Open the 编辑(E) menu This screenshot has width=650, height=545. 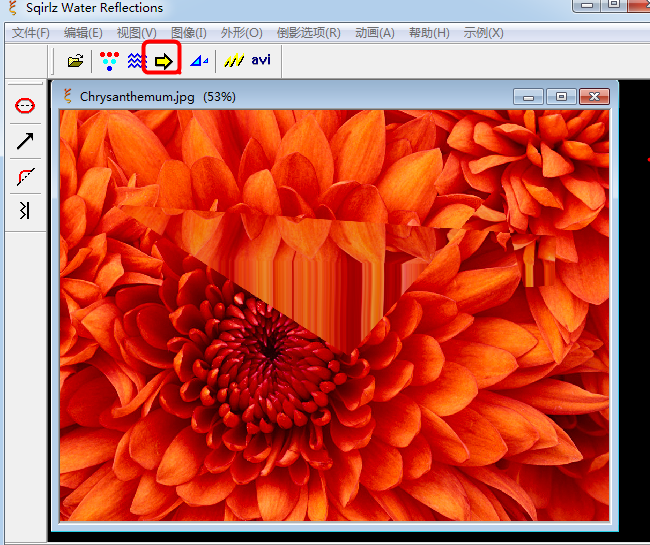click(x=83, y=33)
